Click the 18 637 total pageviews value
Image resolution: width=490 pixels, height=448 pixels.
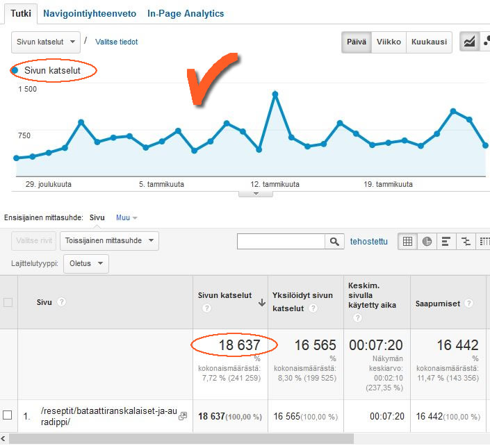pos(239,345)
